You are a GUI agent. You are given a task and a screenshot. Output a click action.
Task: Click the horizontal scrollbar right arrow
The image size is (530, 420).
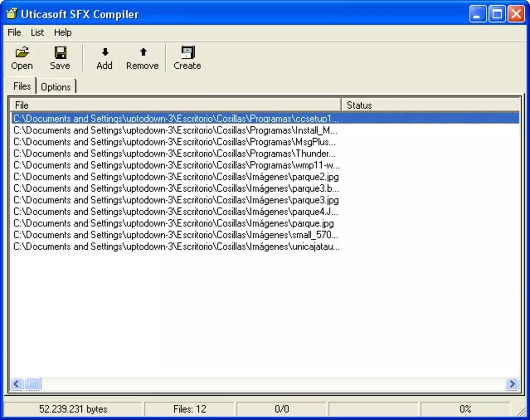[512, 384]
